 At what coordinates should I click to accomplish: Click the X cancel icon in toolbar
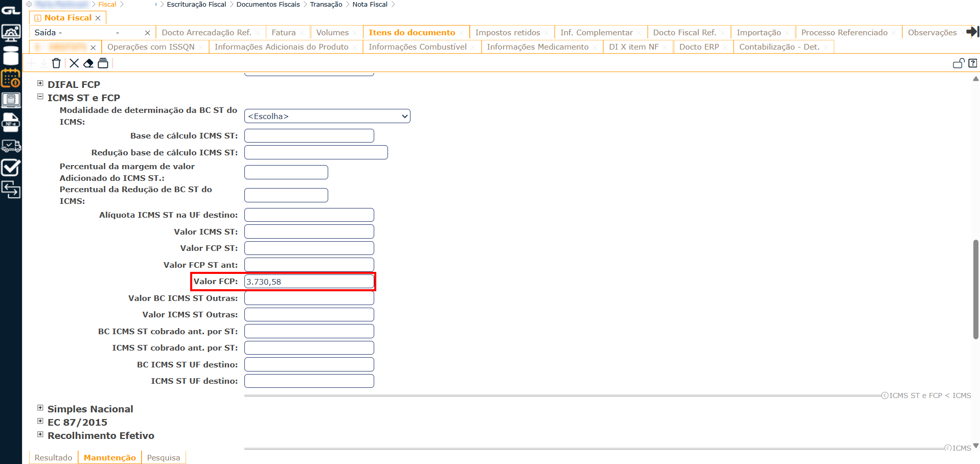tap(74, 63)
